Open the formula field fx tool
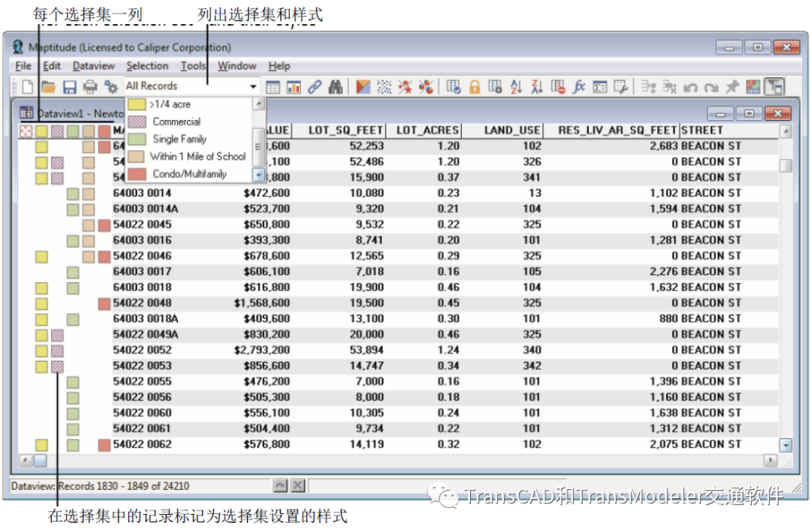811x532 pixels. 579,86
